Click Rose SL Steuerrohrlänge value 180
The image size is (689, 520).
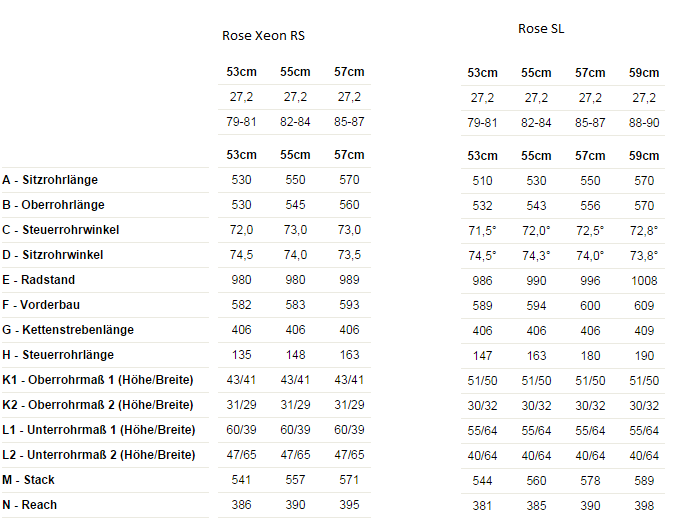(590, 356)
